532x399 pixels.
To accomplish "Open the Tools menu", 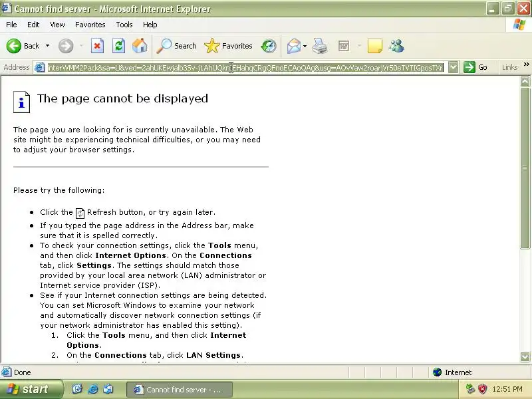I will point(124,25).
